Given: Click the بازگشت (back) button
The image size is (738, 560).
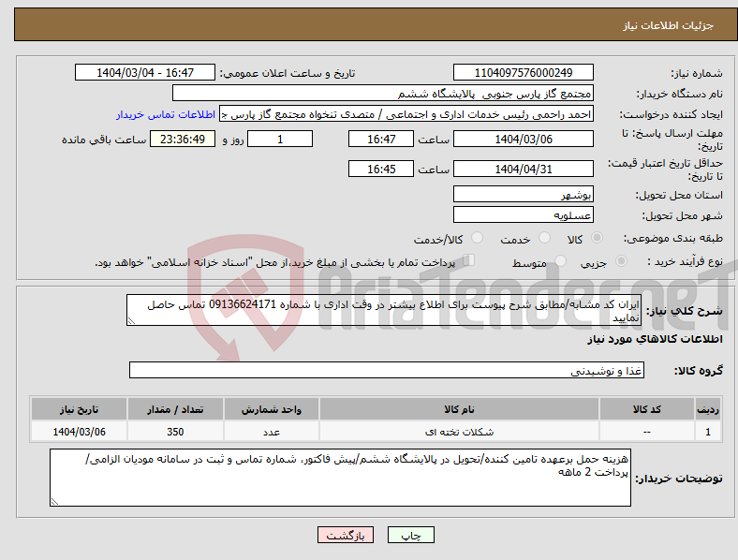Looking at the screenshot, I should point(346,535).
